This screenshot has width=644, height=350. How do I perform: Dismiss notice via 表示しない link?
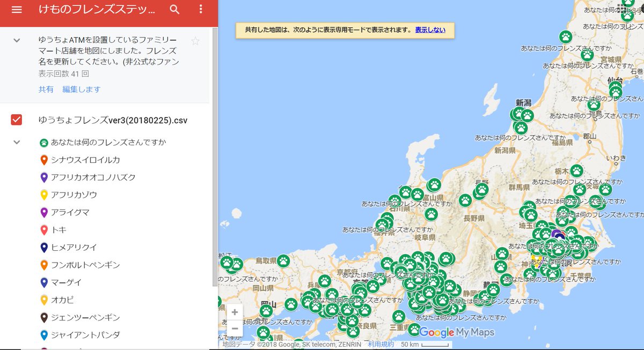(x=430, y=30)
